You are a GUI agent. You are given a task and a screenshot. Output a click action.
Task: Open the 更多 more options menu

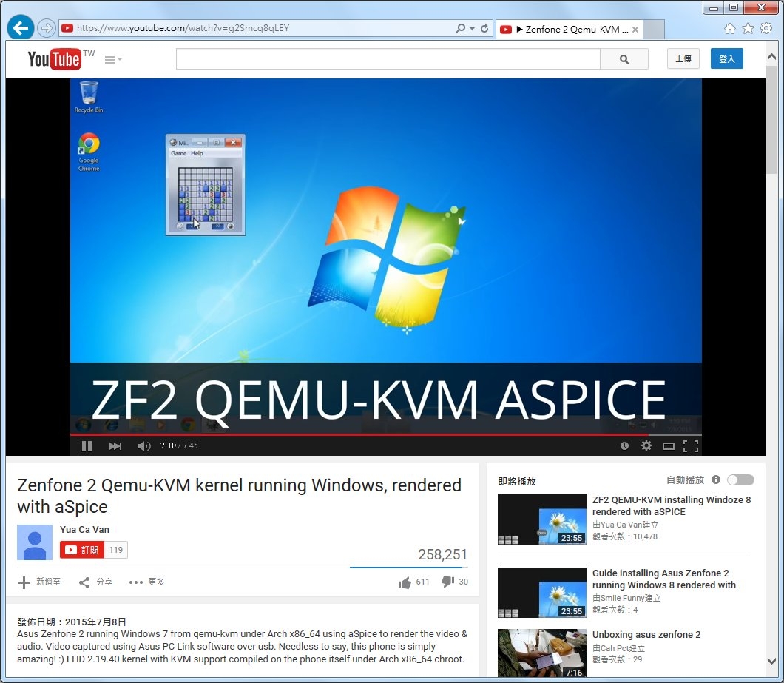pyautogui.click(x=146, y=582)
